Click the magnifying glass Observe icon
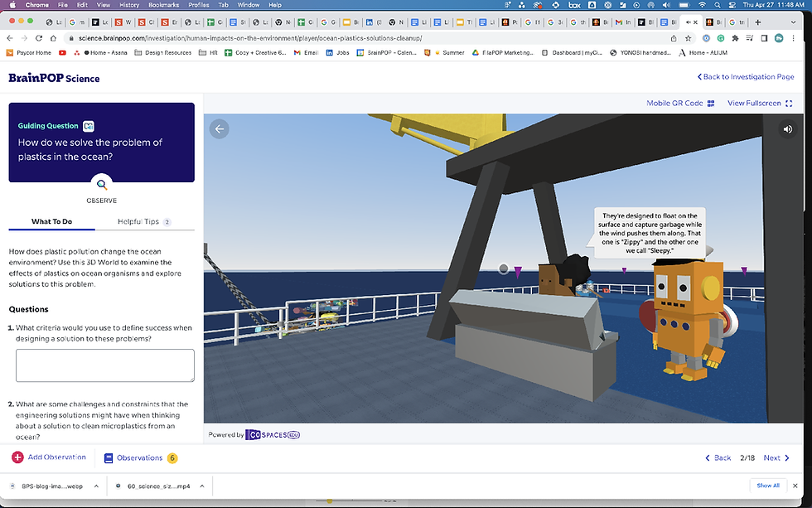812x508 pixels. 101,184
